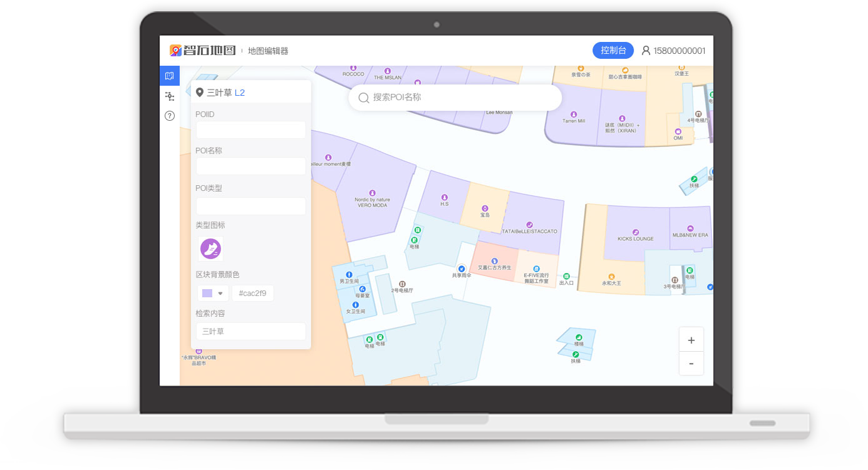Screen dimensions: 868x470
Task: Select the 2号电梯厅 marker
Action: (x=402, y=284)
